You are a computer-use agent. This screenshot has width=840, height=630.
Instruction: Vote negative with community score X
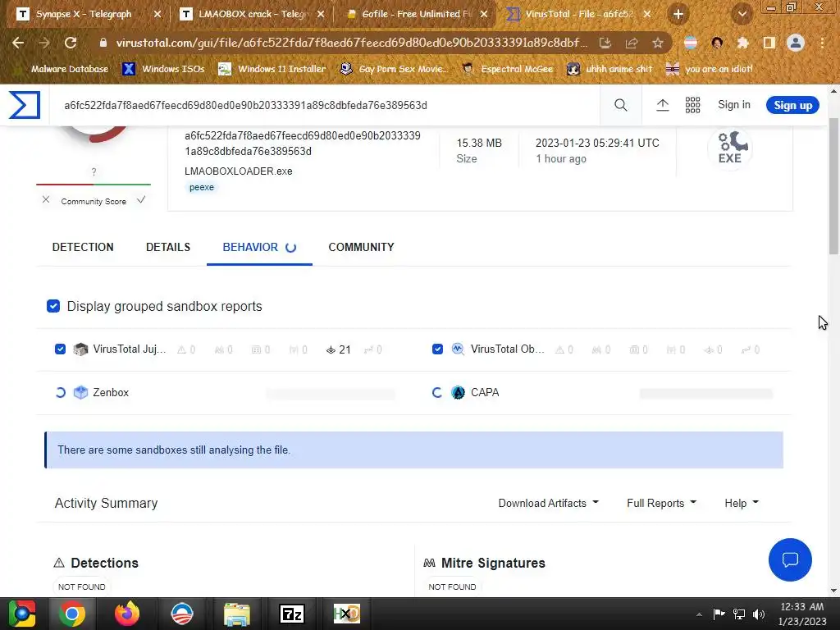click(x=46, y=200)
